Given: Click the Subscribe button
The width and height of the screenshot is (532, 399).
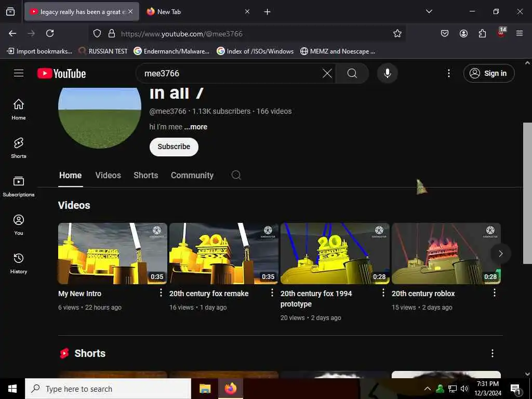Looking at the screenshot, I should point(174,147).
